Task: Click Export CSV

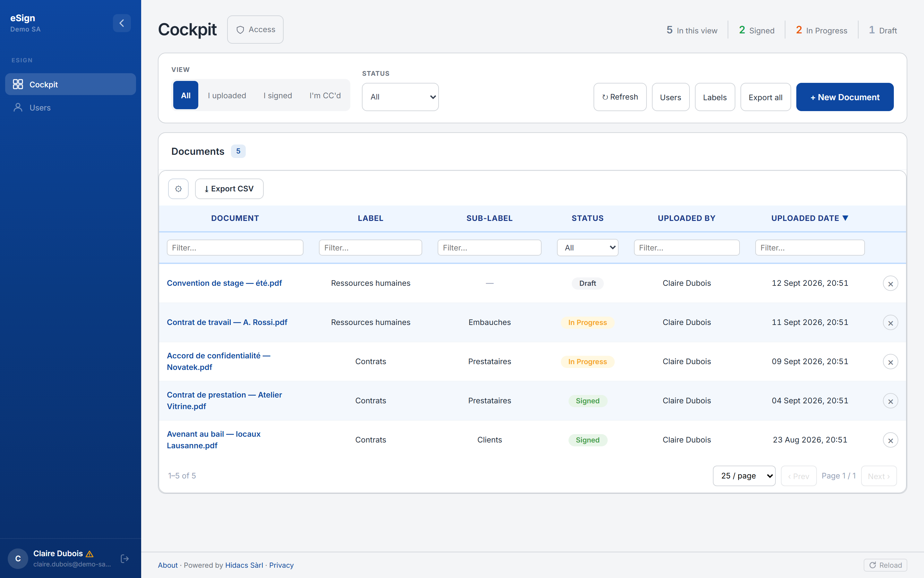Action: point(229,189)
